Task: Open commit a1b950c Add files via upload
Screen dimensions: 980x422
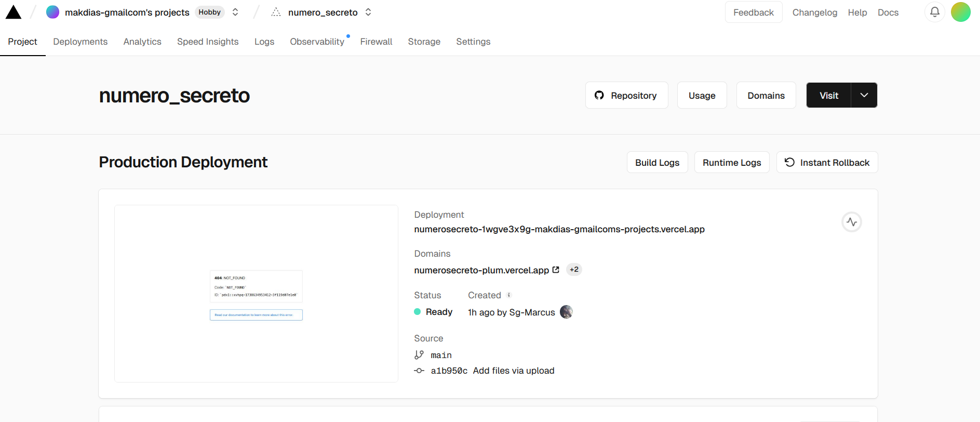Action: (492, 371)
